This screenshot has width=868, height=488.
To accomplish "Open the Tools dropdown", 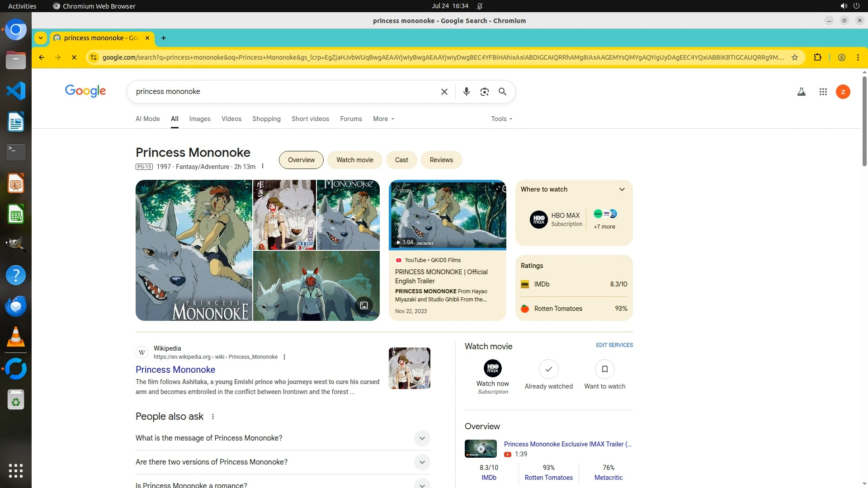I will 501,119.
